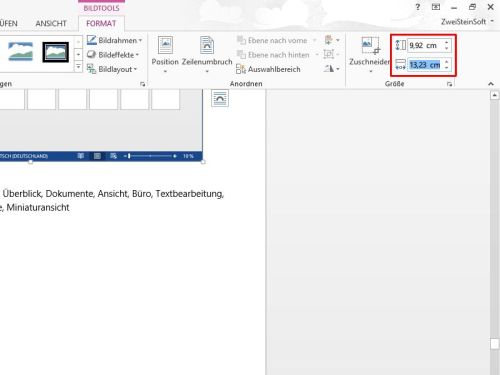Click the Bildrahmen pen icon

tap(91, 40)
